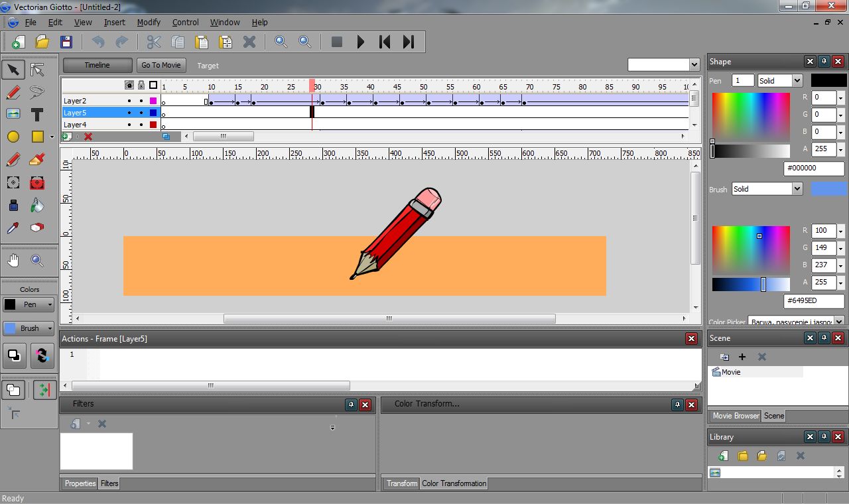The image size is (849, 504).
Task: Delete a layer with the red X icon
Action: point(88,137)
